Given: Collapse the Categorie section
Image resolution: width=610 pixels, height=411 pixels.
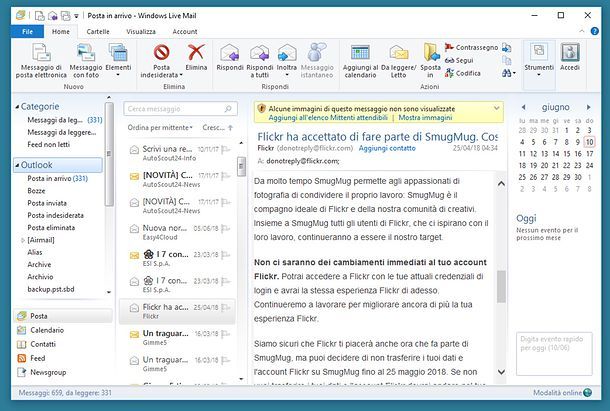Looking at the screenshot, I should 17,107.
